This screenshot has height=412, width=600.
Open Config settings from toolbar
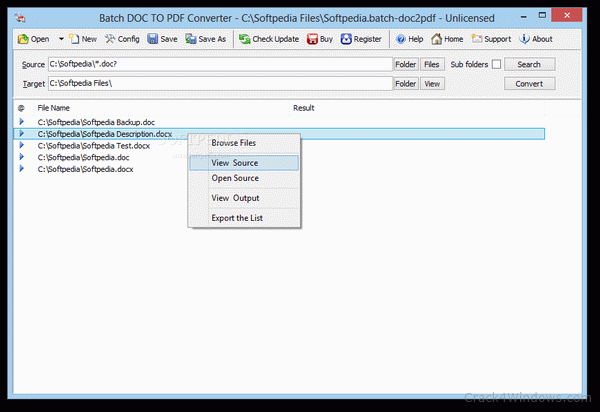110,39
